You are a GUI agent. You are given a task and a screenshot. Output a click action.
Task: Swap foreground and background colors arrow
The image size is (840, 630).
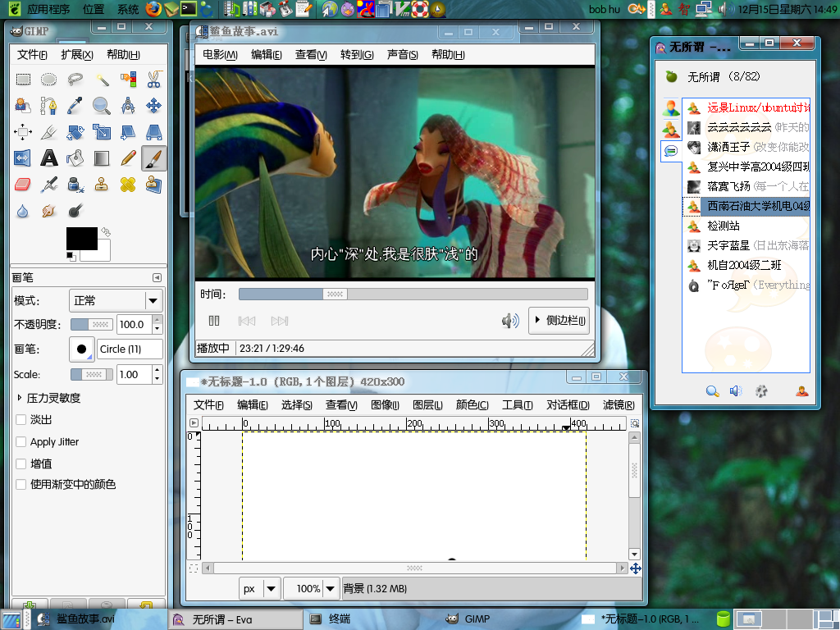click(106, 232)
